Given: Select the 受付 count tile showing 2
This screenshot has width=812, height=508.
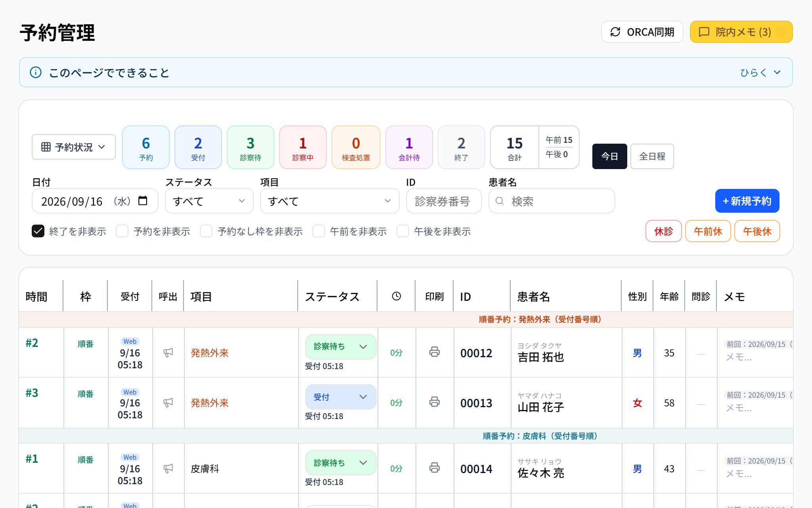Looking at the screenshot, I should tap(198, 147).
